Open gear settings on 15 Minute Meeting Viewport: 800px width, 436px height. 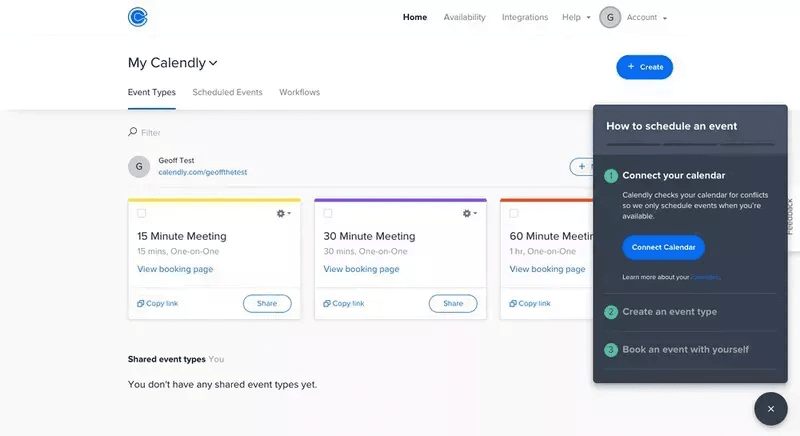coord(283,213)
